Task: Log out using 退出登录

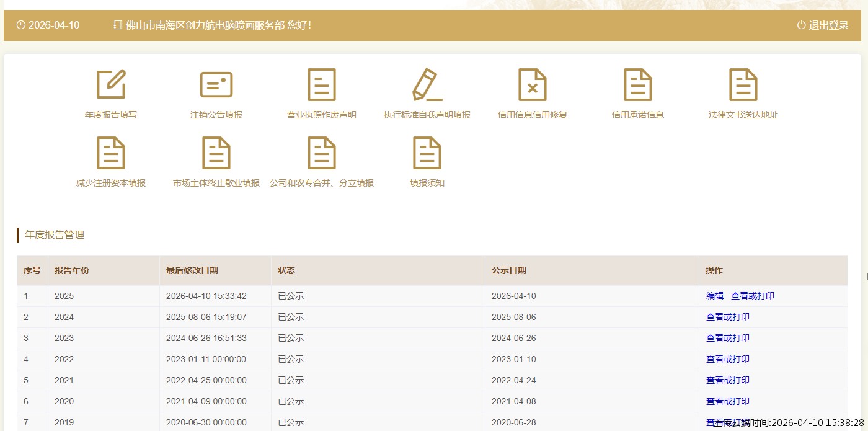Action: (823, 25)
